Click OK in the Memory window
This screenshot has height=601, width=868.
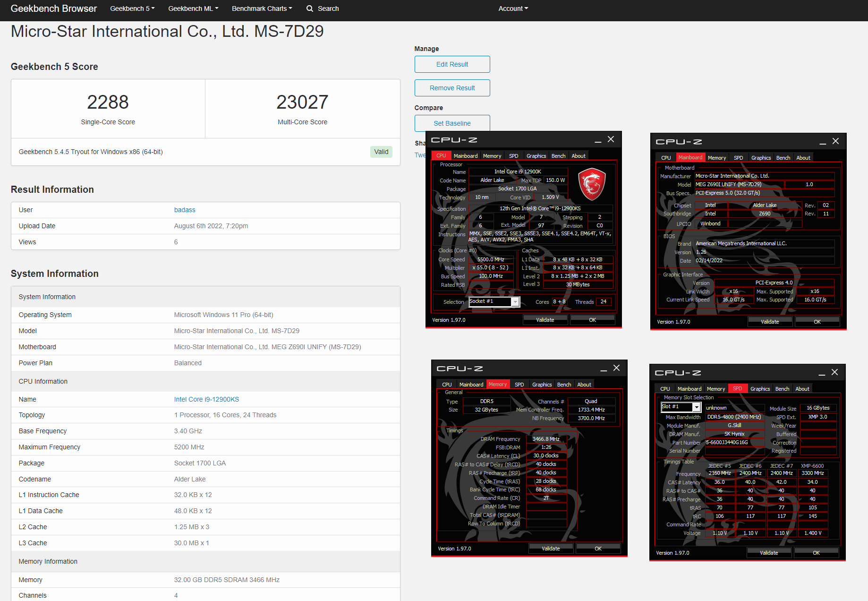point(598,549)
